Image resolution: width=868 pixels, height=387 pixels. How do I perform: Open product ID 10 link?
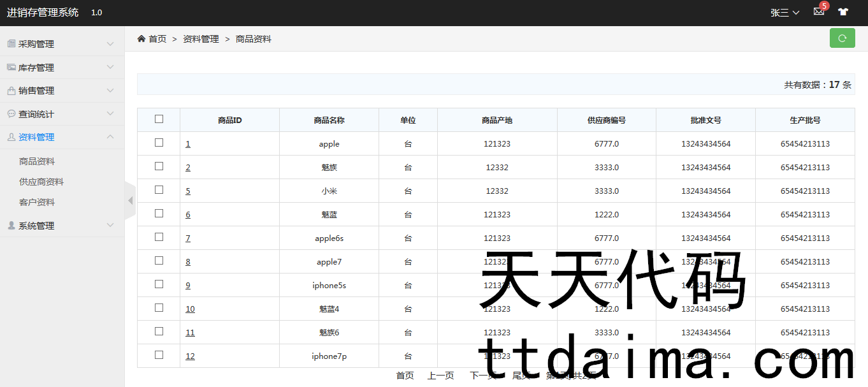click(x=190, y=309)
